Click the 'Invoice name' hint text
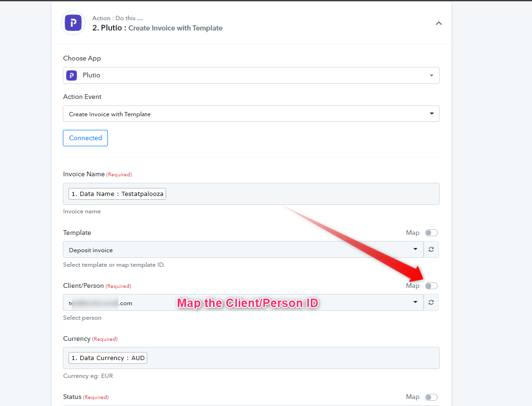 [82, 211]
